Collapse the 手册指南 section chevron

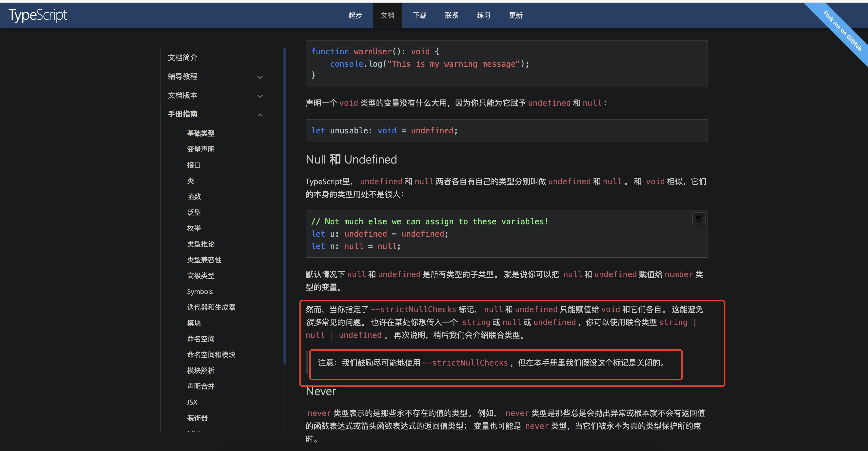(260, 115)
